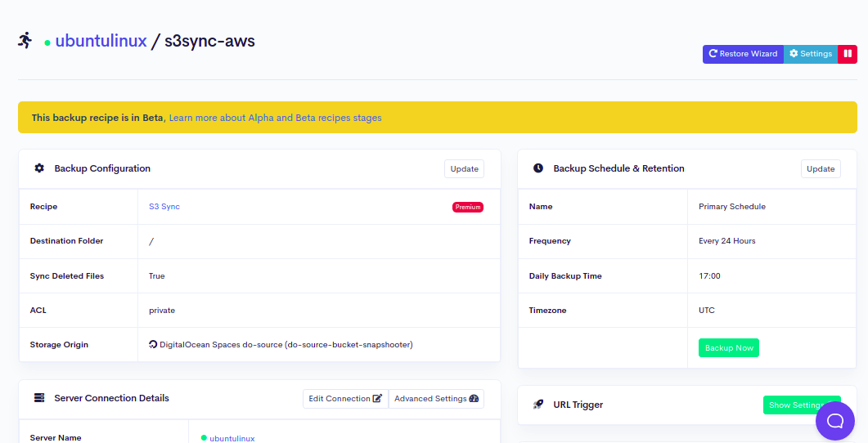Click the Backup Configuration gear icon
868x443 pixels.
(x=39, y=168)
